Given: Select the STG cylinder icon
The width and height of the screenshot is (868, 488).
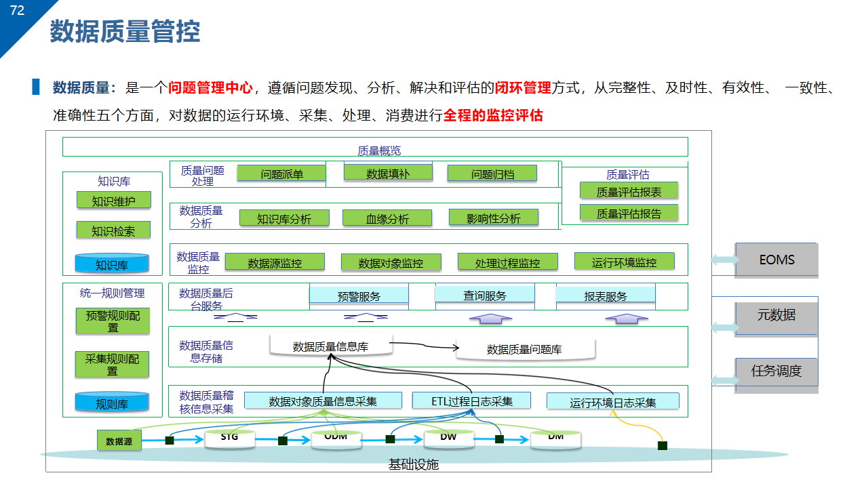Looking at the screenshot, I should coord(229,439).
